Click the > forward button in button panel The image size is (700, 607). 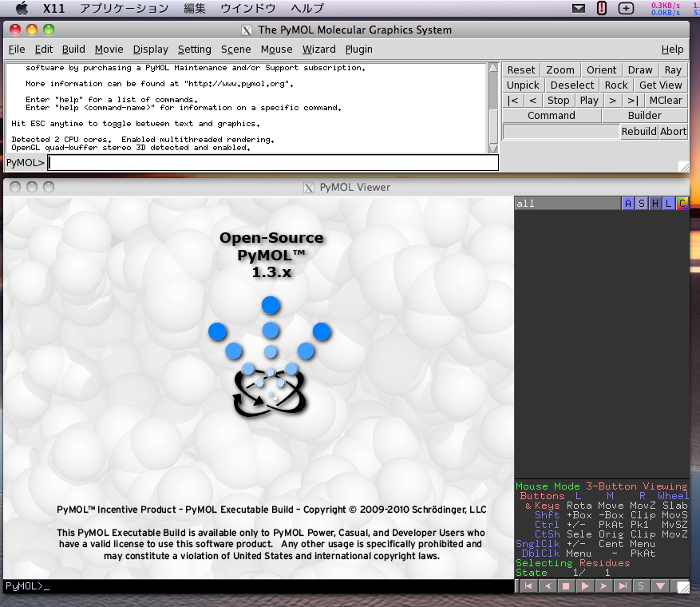(612, 101)
